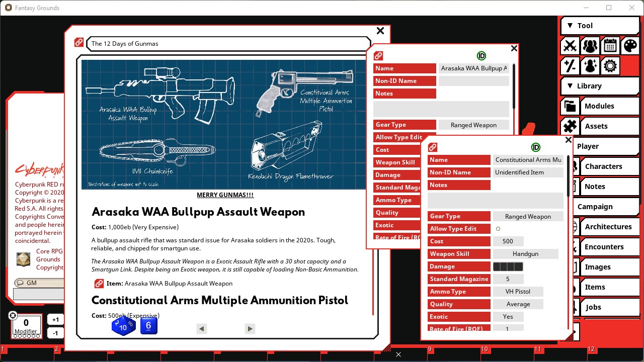Go to previous story page arrow
Image resolution: width=644 pixels, height=362 pixels.
point(201,329)
